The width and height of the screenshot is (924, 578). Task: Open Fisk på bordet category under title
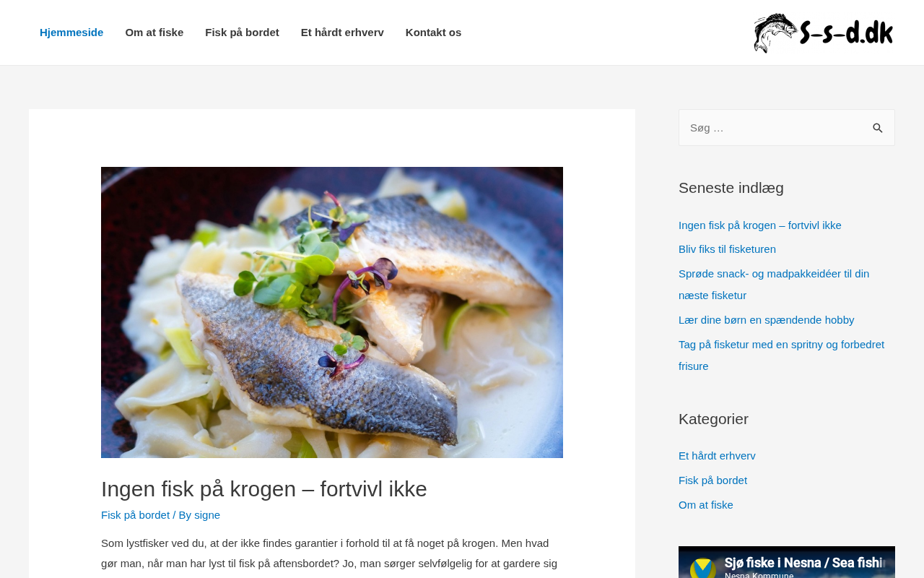[x=135, y=515]
